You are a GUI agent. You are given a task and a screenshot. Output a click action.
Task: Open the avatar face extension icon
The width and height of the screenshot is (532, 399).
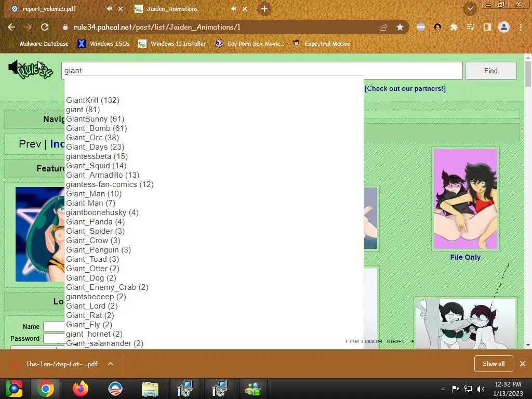437,27
